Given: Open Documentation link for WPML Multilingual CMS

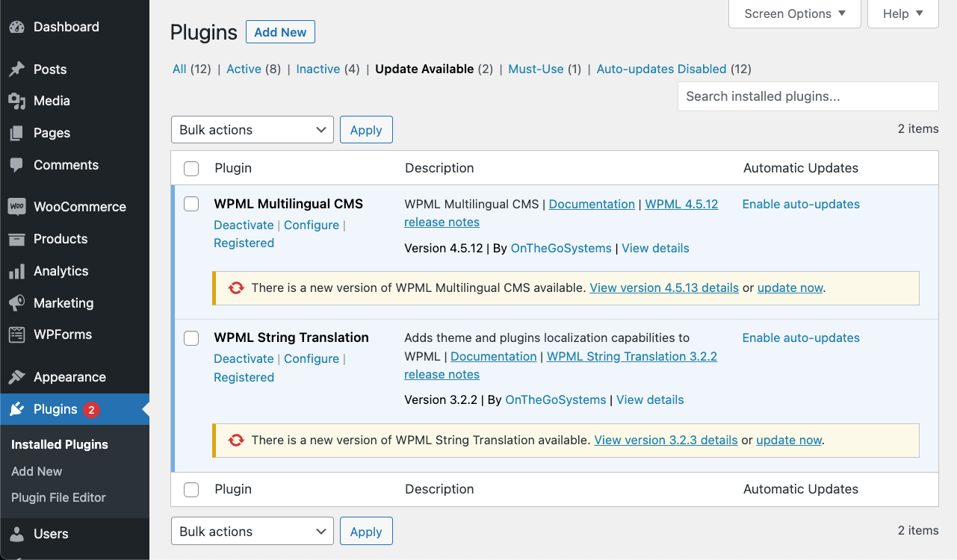Looking at the screenshot, I should pos(592,204).
